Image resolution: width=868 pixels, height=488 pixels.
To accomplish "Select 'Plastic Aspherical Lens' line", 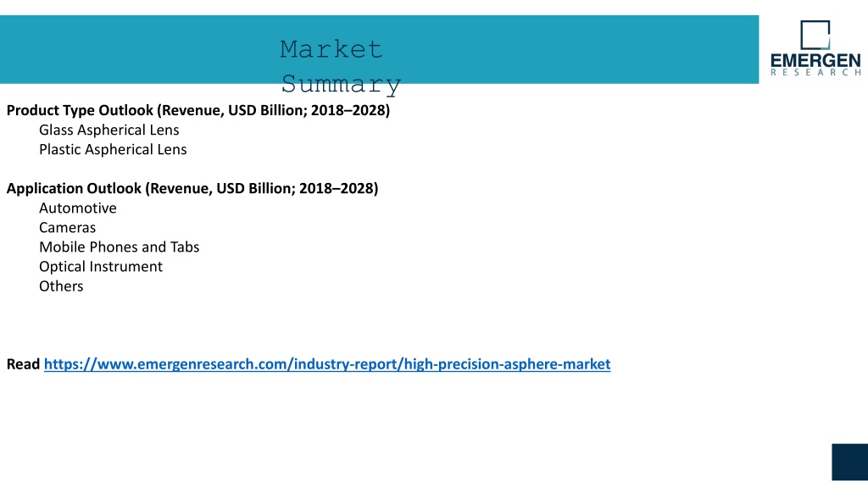I will [113, 149].
